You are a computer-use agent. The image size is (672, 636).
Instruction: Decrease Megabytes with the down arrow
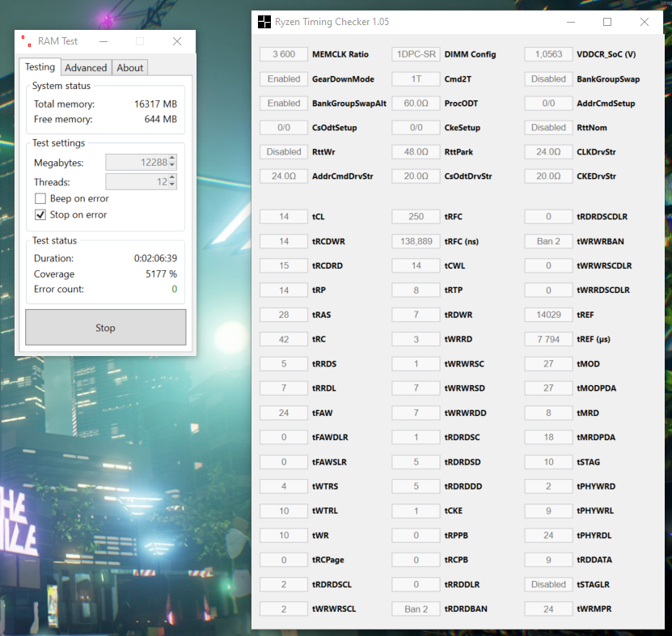click(x=172, y=166)
